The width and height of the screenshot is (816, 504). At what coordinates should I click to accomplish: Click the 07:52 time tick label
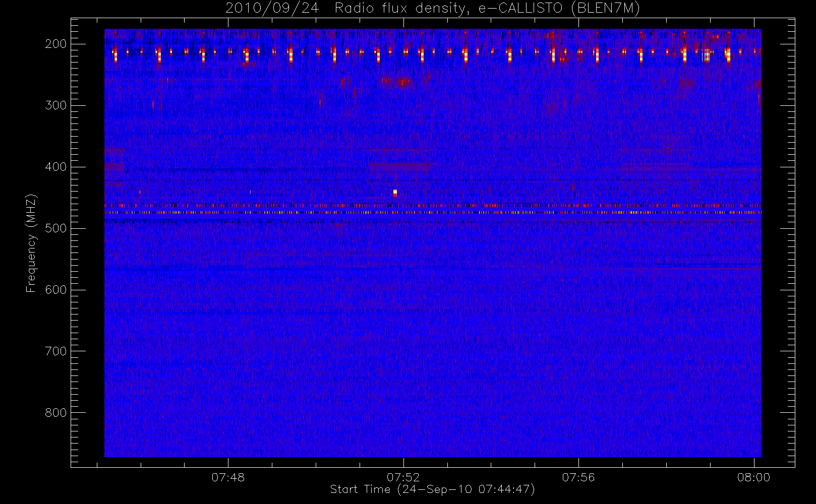pyautogui.click(x=403, y=477)
